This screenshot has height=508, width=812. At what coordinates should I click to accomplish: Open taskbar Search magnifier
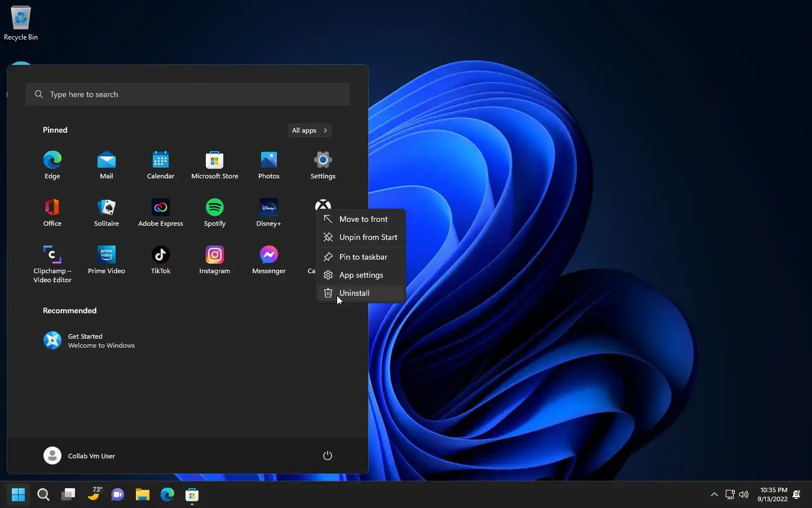pos(43,495)
